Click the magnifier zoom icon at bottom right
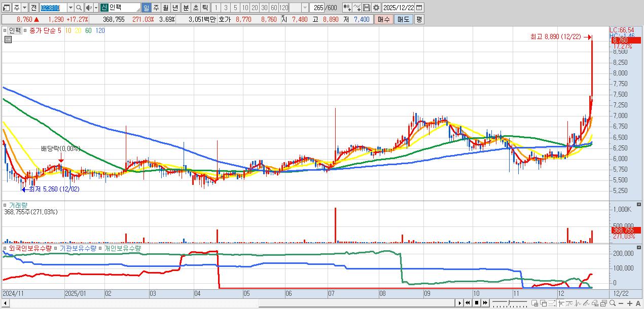 (613, 303)
